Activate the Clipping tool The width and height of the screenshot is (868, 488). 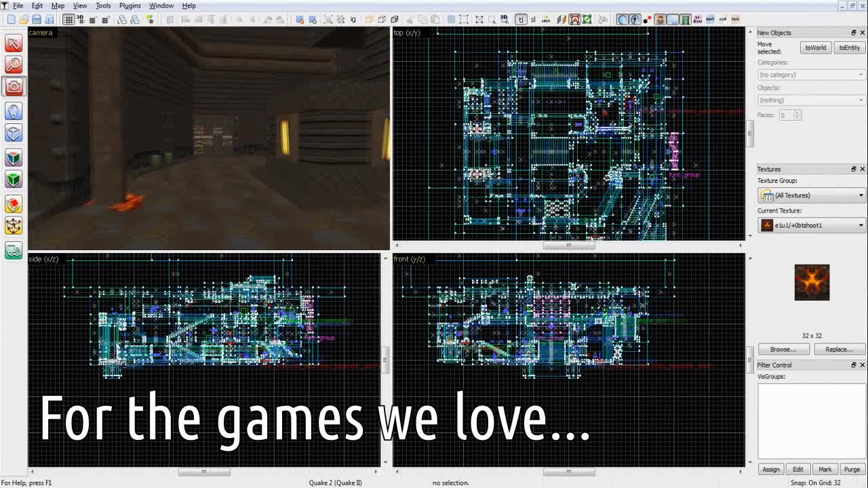pos(14,204)
